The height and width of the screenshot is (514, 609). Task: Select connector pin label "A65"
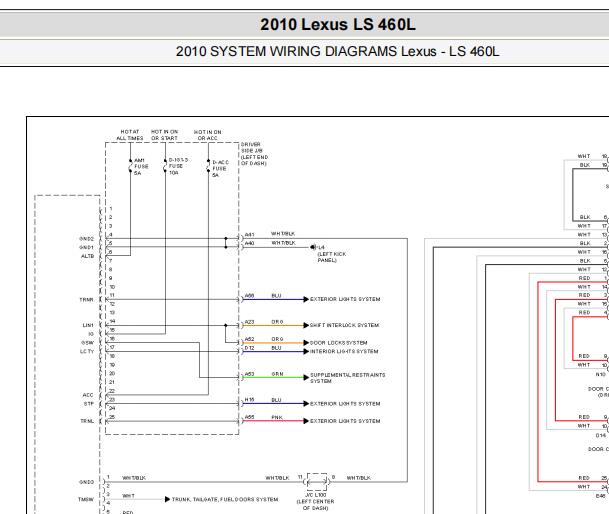pos(249,417)
